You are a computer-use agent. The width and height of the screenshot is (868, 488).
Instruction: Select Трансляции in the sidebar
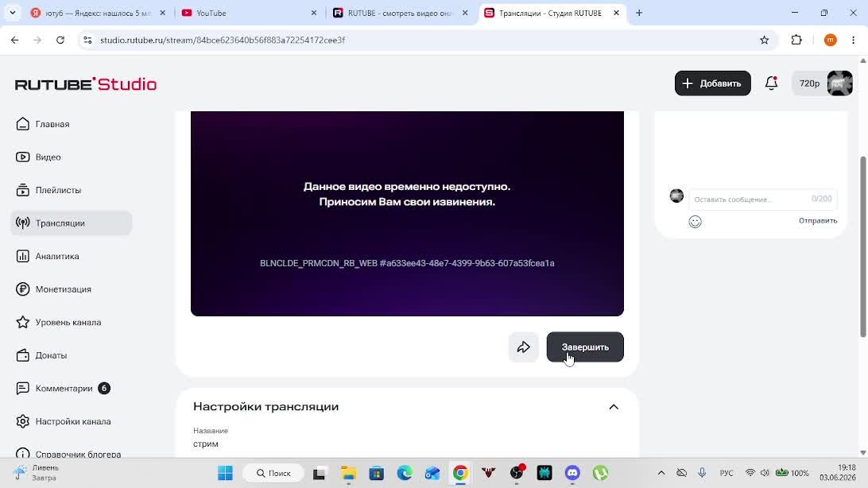click(x=71, y=223)
